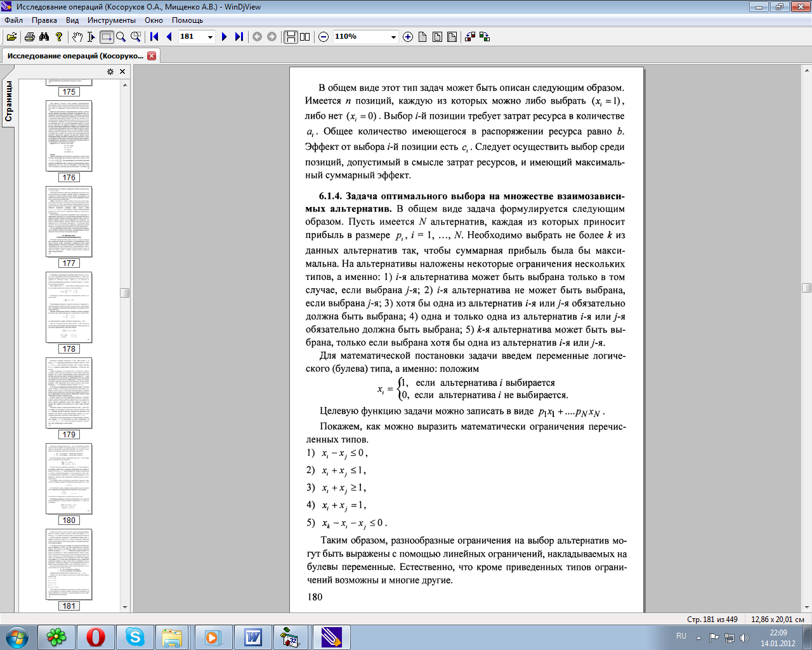This screenshot has width=812, height=650.
Task: Click the Forward navigation round button
Action: (x=272, y=37)
